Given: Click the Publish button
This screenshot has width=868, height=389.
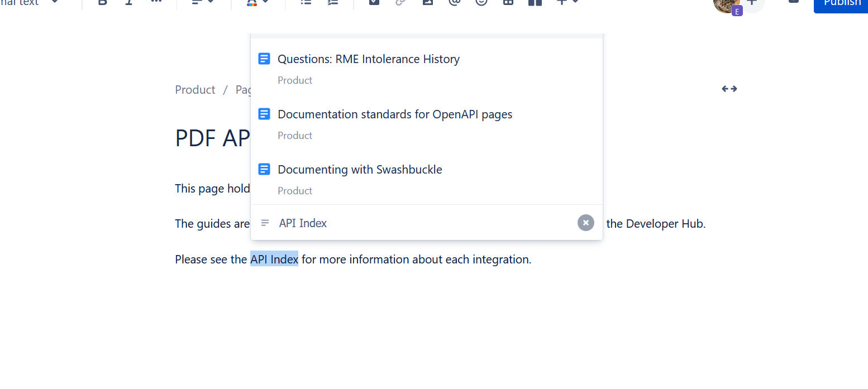Looking at the screenshot, I should pos(842,3).
